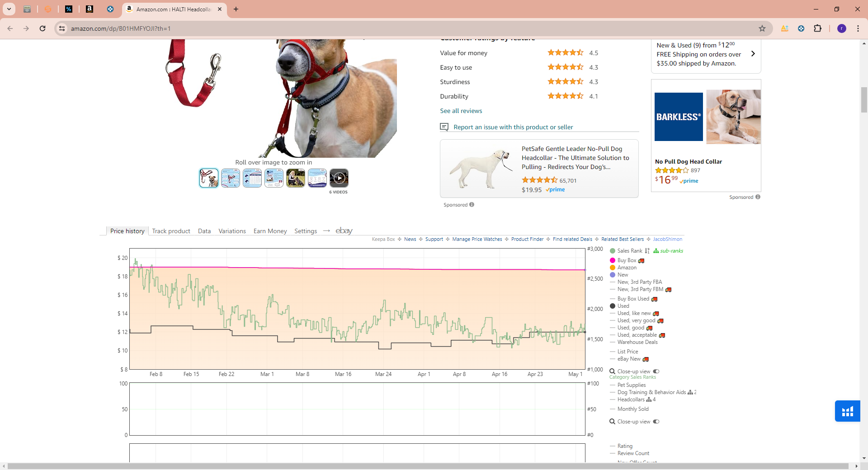Enable the New, 3rd Party FBA series
The width and height of the screenshot is (868, 470).
636,282
